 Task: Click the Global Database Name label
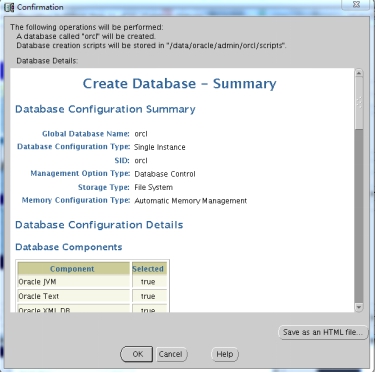86,134
